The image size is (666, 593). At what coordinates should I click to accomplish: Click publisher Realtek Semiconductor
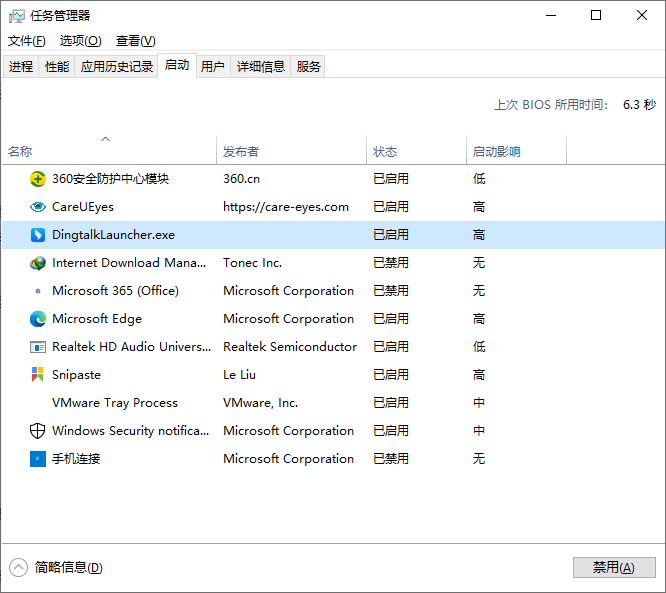pos(290,347)
